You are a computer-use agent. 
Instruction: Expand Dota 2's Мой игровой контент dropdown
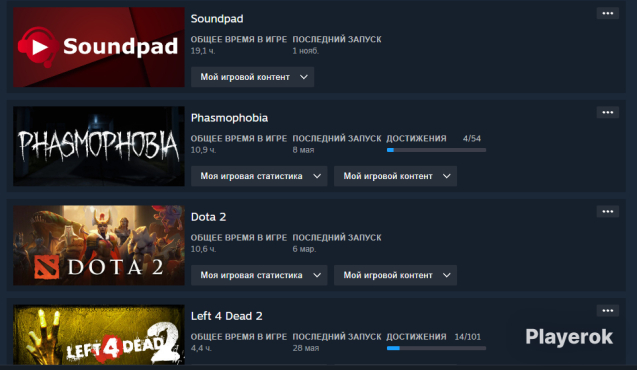395,275
